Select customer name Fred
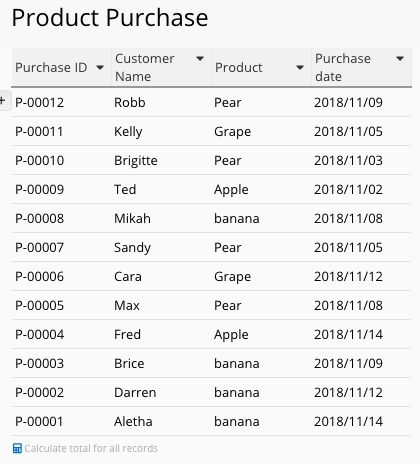Viewport: 420px width, 464px height. (x=127, y=335)
